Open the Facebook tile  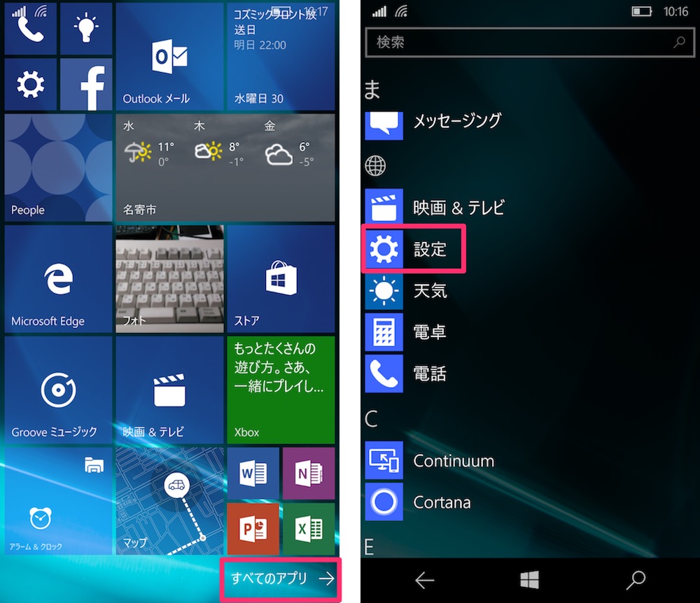tap(85, 85)
